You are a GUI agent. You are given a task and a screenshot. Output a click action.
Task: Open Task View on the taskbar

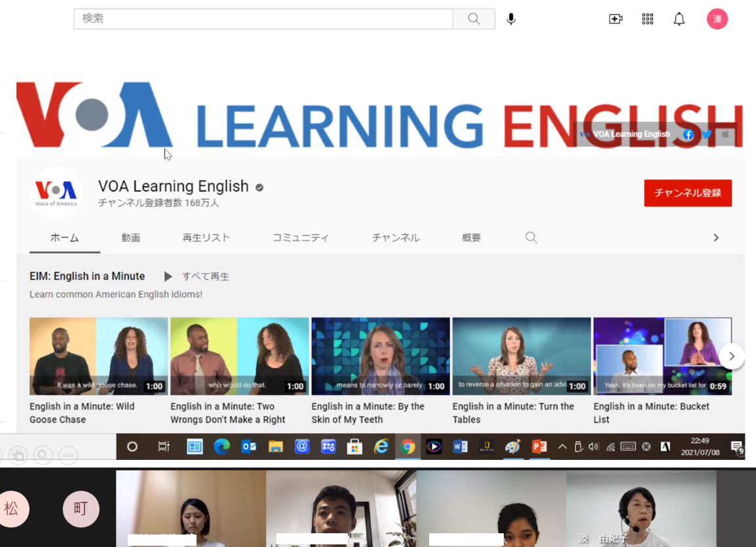click(x=164, y=447)
